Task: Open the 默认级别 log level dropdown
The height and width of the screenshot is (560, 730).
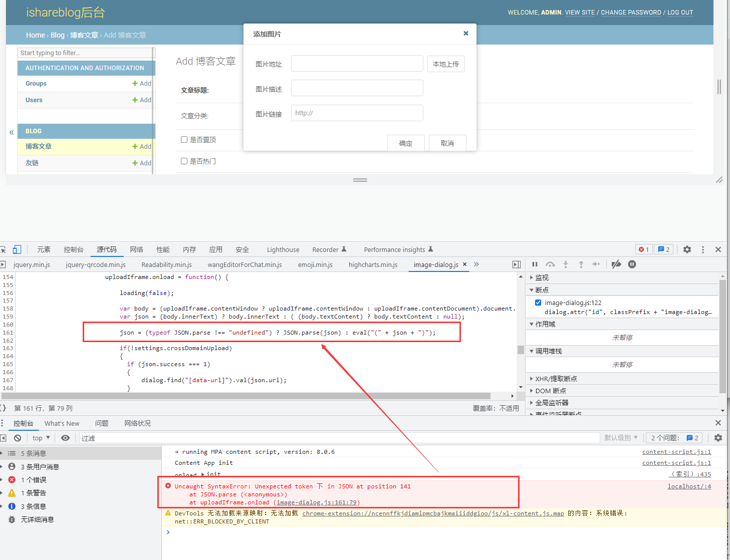Action: [621, 438]
